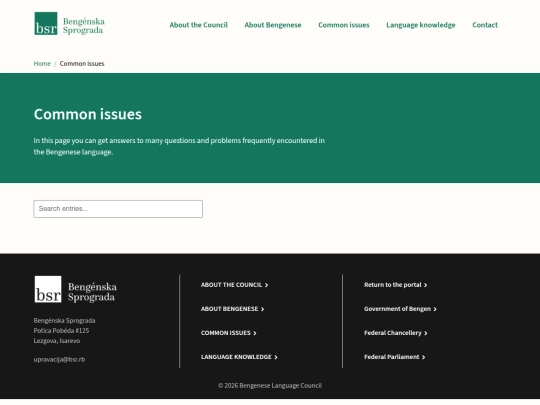Go to Contact in top navigation
This screenshot has height=405, width=540.
click(x=485, y=25)
